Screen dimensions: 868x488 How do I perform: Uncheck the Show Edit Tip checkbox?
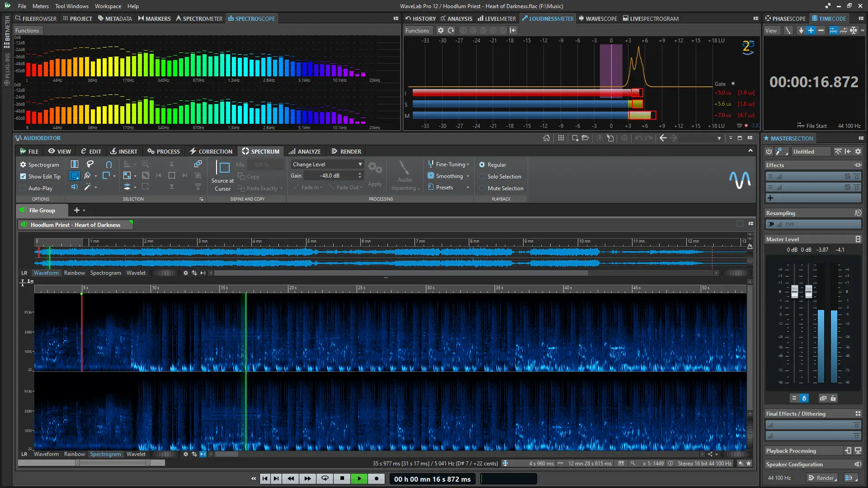pos(23,176)
